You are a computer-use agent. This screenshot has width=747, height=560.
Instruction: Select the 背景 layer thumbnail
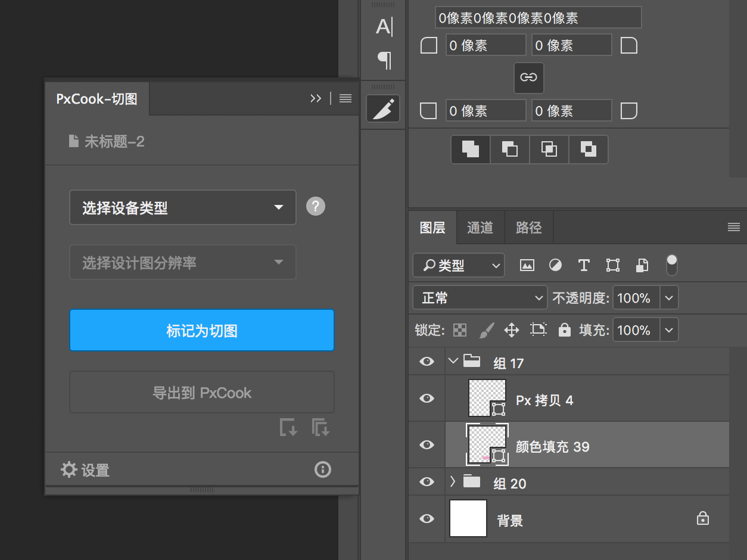pyautogui.click(x=469, y=518)
